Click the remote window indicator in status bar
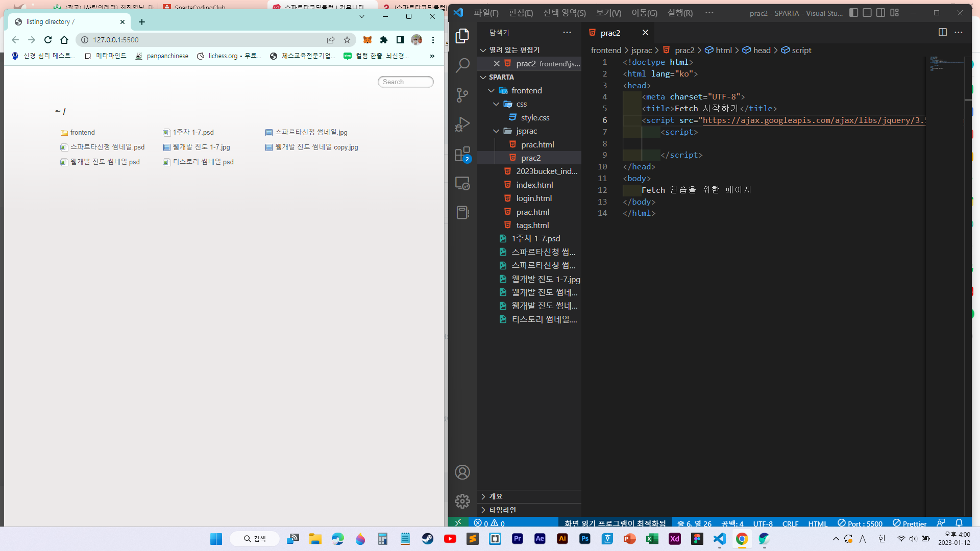The image size is (980, 551). click(458, 522)
